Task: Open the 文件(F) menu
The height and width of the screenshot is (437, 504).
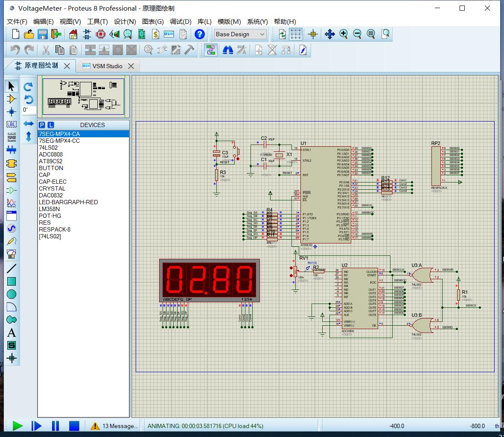Action: point(17,21)
